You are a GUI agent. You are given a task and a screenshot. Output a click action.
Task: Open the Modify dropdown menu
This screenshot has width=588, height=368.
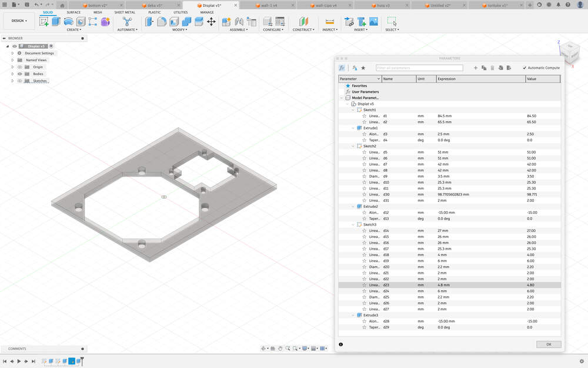[x=179, y=29]
